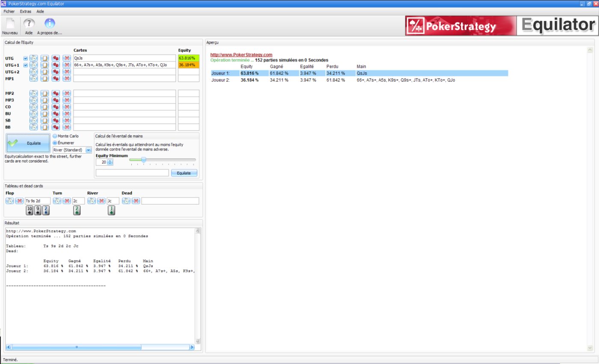Image resolution: width=599 pixels, height=364 pixels.
Task: Click the 2 of clubs turn card
Action: point(77,210)
